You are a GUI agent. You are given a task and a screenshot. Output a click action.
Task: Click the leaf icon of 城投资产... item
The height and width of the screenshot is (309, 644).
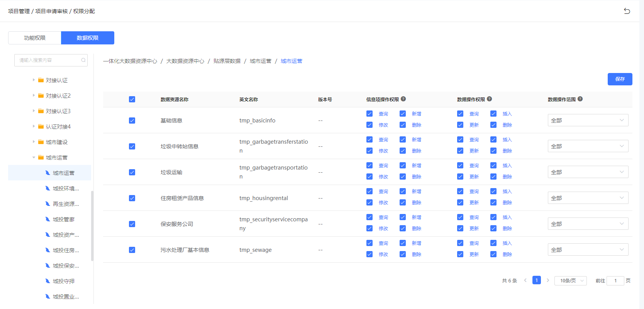click(48, 234)
